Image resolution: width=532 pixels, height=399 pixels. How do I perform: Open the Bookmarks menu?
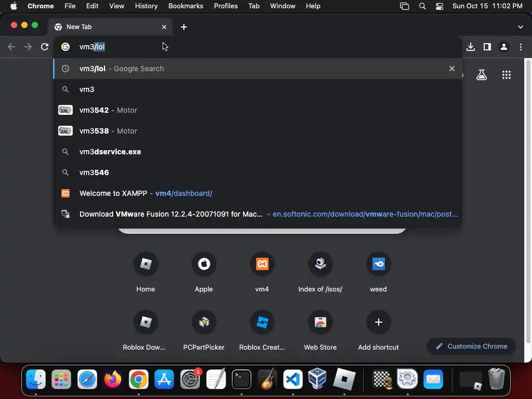[x=186, y=6]
